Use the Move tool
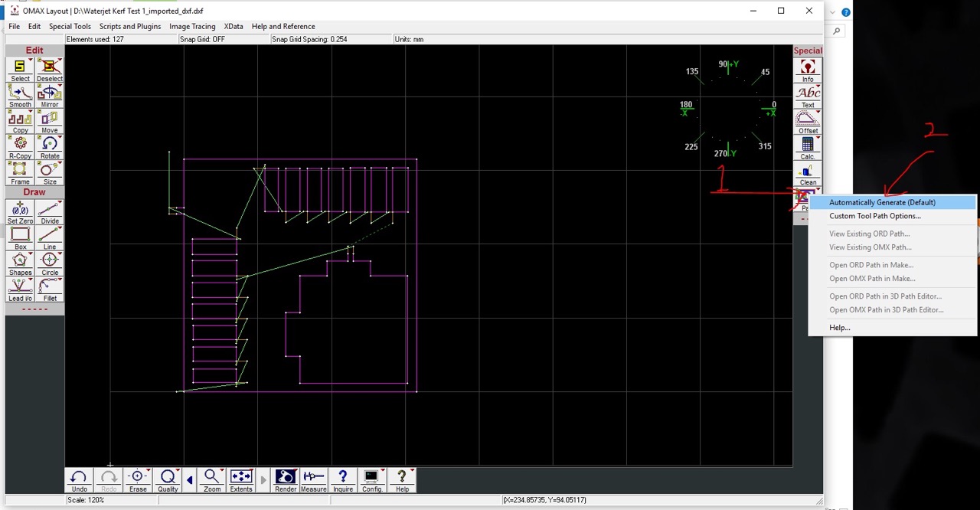The width and height of the screenshot is (980, 510). 50,123
